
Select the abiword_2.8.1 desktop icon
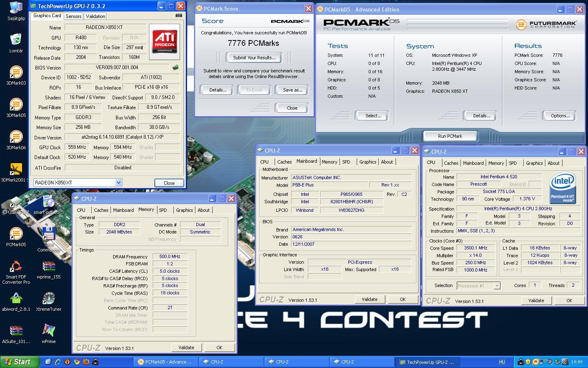point(16,301)
